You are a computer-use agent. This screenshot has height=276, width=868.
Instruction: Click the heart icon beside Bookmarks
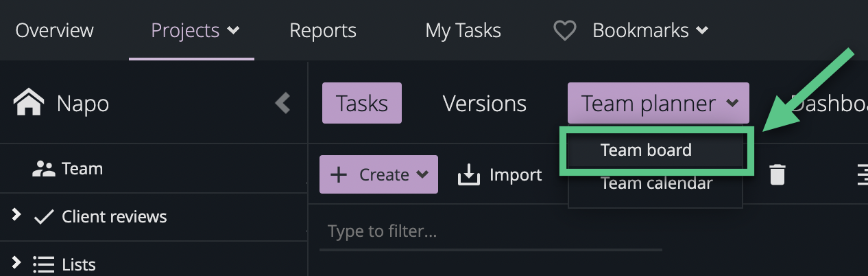564,31
